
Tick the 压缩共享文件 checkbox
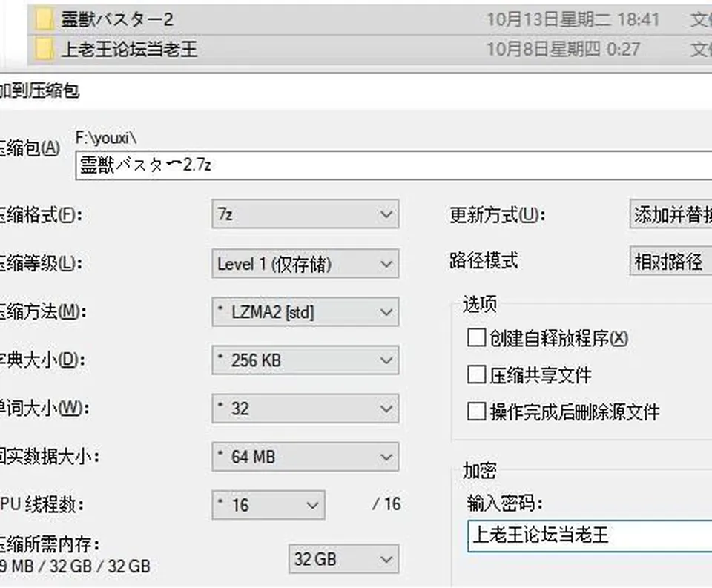tap(476, 375)
